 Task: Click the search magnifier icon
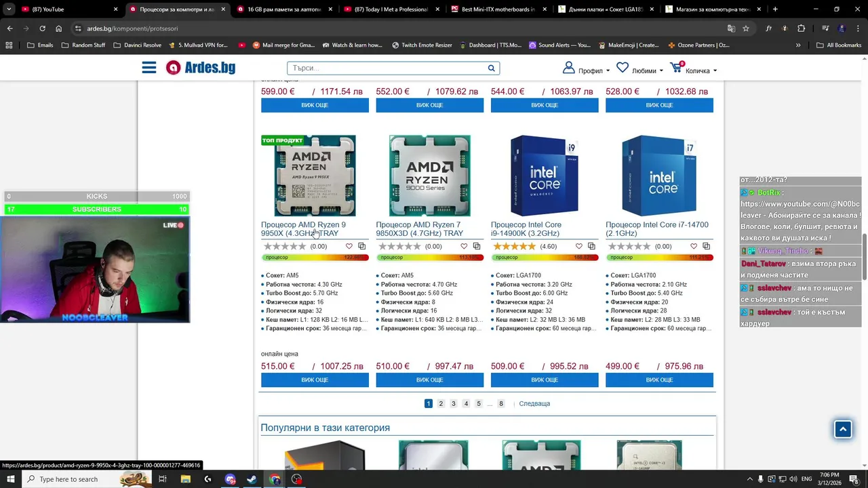click(x=491, y=68)
